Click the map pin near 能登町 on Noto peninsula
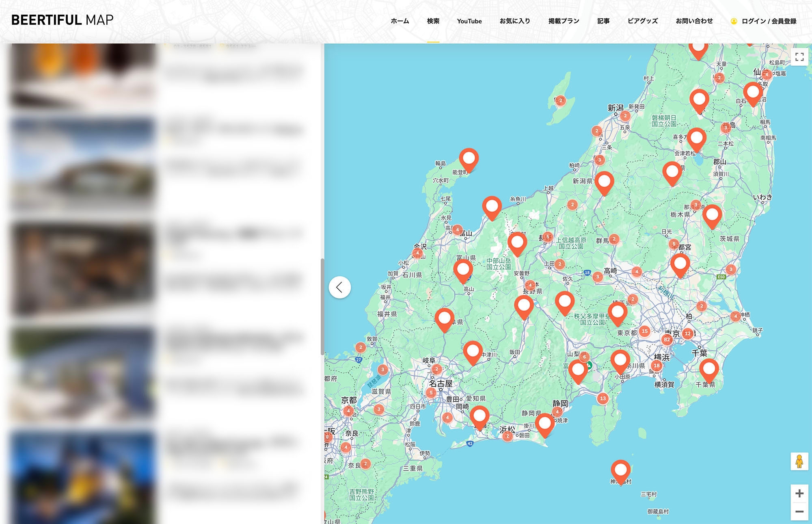The height and width of the screenshot is (524, 812). [x=469, y=158]
